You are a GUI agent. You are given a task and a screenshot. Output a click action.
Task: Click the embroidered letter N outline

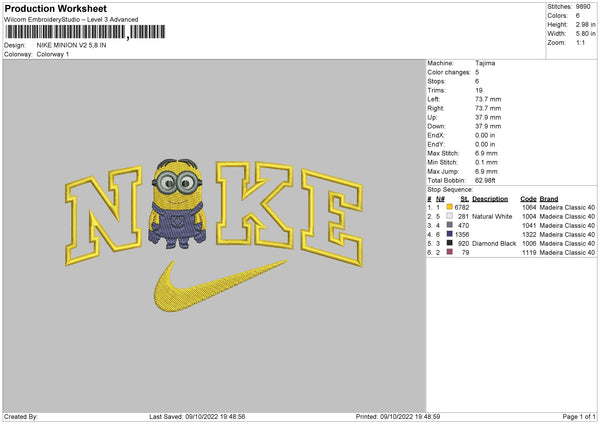(104, 215)
